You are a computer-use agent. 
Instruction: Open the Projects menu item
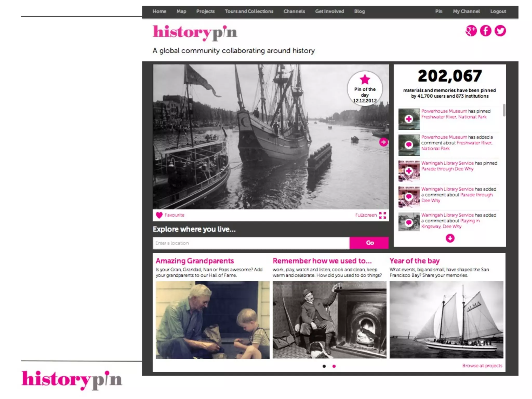[x=205, y=11]
